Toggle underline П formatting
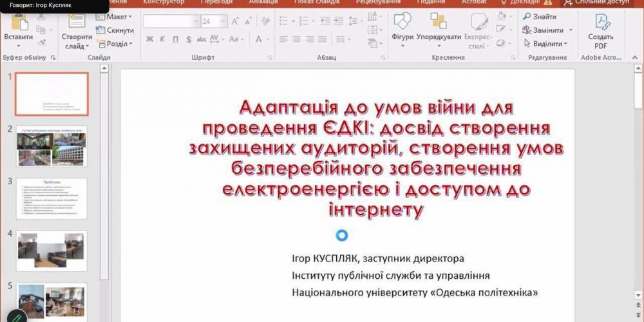Image resolution: width=644 pixels, height=322 pixels. (x=175, y=39)
